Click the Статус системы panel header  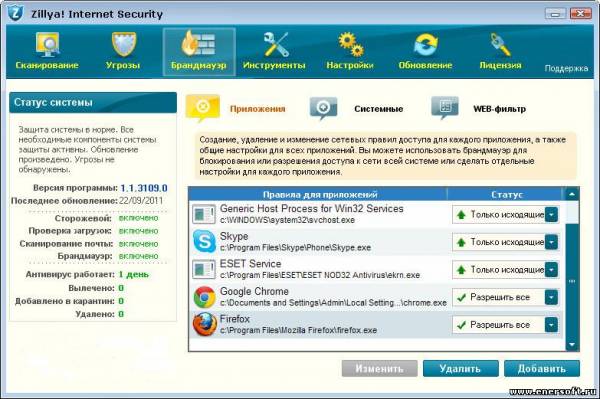(x=93, y=103)
